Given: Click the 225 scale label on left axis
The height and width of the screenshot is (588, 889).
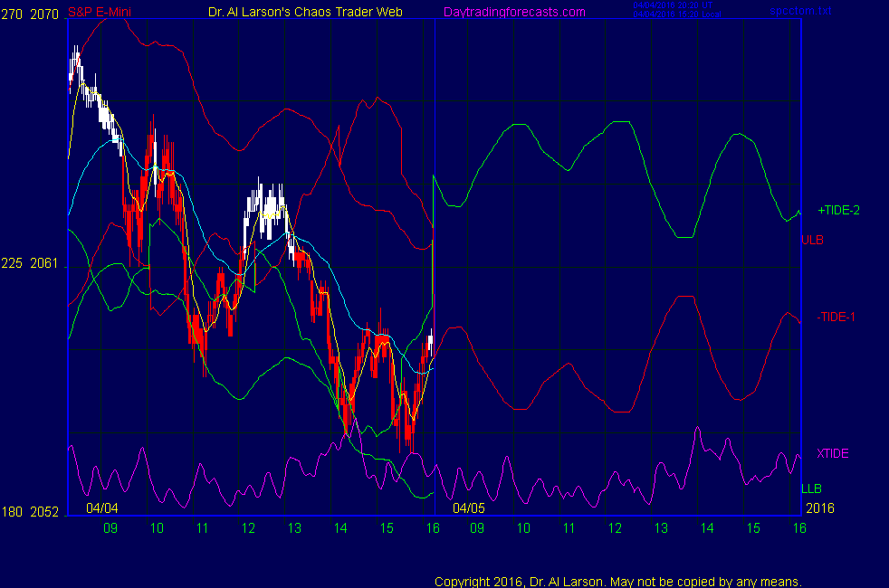Looking at the screenshot, I should pos(12,264).
